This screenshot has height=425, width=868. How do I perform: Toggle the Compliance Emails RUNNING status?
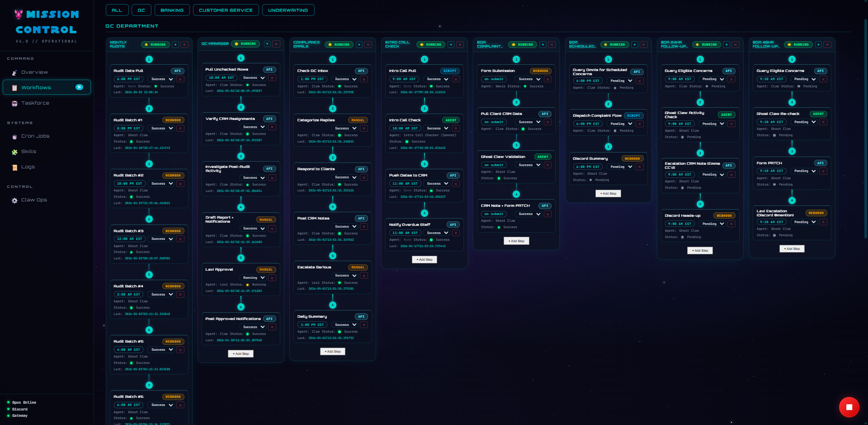click(339, 45)
